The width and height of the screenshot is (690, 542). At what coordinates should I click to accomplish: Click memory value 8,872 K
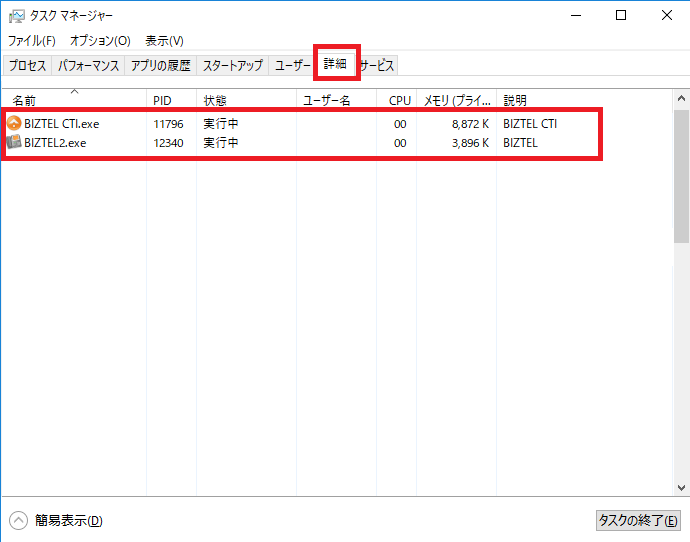click(x=470, y=124)
